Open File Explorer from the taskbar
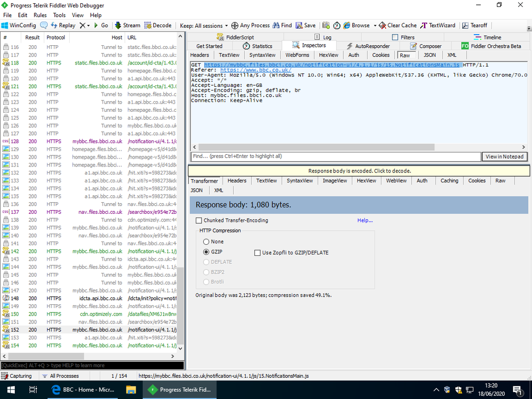532x399 pixels. click(131, 389)
